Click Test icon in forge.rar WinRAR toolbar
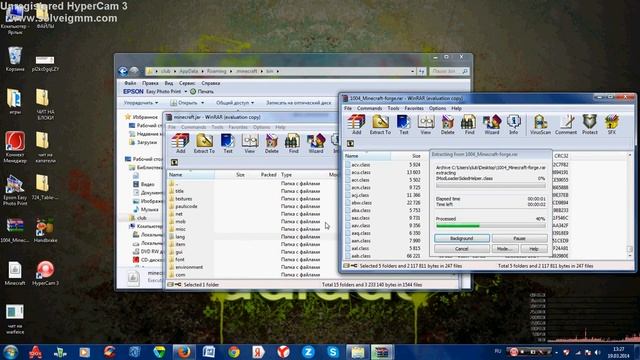 [403, 124]
